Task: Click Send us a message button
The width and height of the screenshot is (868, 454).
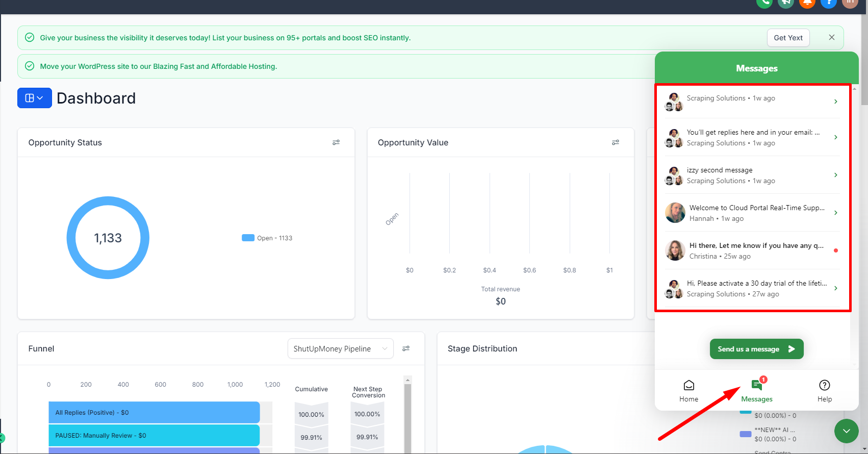Action: coord(756,349)
